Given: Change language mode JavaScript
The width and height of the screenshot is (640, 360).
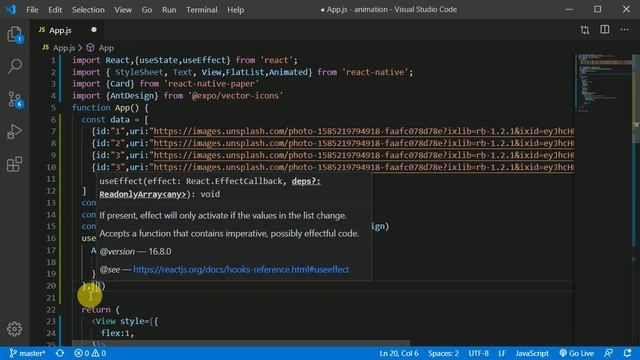Looking at the screenshot, I should 532,353.
